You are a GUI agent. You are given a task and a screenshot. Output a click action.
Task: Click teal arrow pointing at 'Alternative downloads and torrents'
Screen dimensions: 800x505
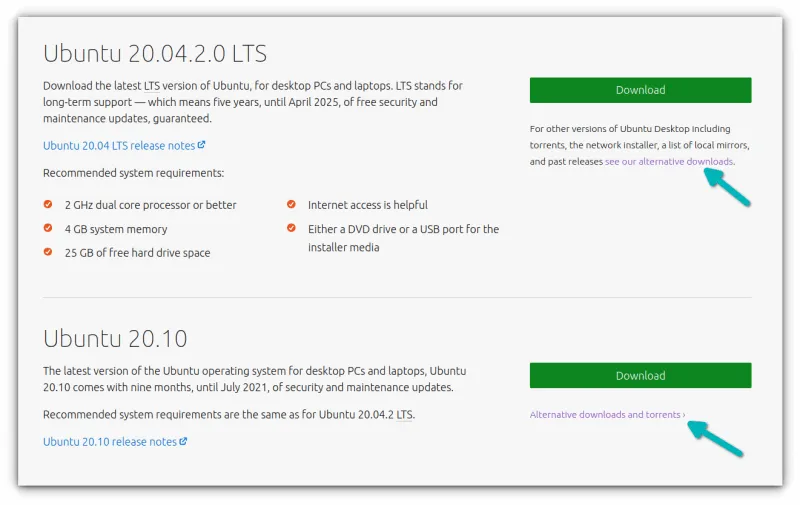point(717,438)
